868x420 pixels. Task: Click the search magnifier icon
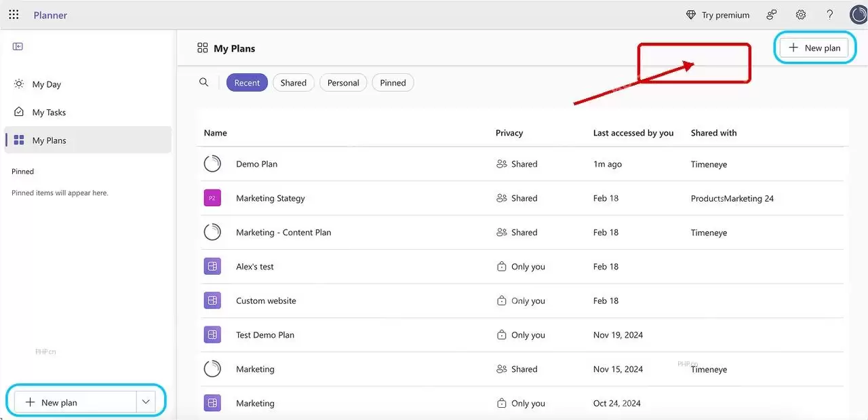203,82
